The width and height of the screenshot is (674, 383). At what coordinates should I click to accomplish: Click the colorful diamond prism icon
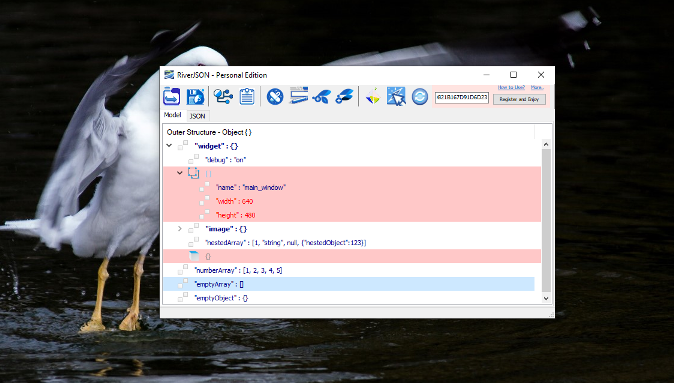click(x=373, y=96)
